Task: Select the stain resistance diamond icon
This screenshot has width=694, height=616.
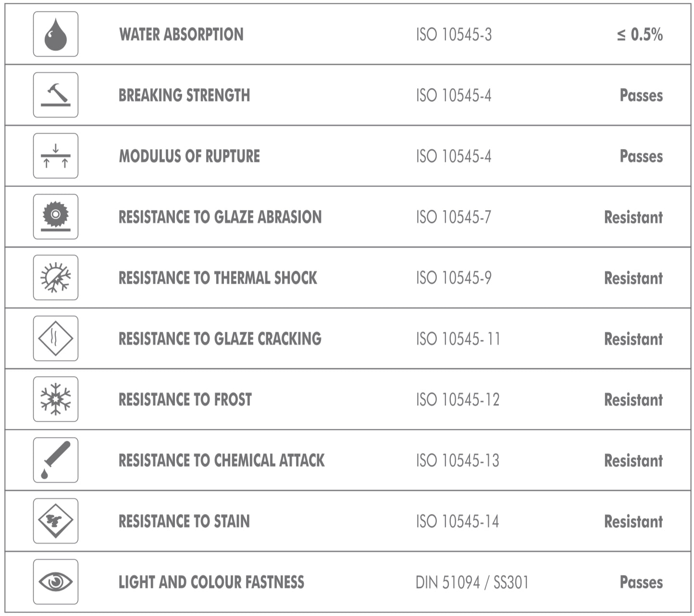Action: pos(55,521)
